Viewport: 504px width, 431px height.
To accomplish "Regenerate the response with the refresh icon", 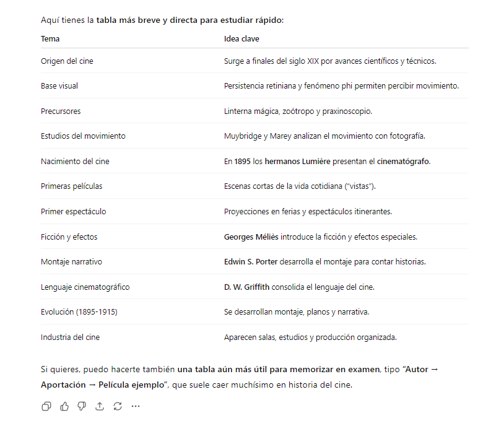I will pos(118,406).
